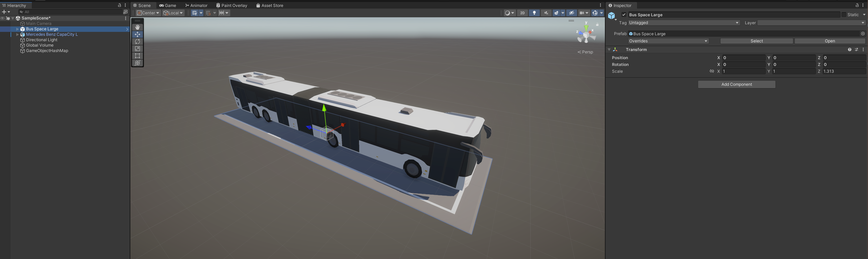Select the Scale tool
Screen dimensions: 868x259
click(x=137, y=49)
